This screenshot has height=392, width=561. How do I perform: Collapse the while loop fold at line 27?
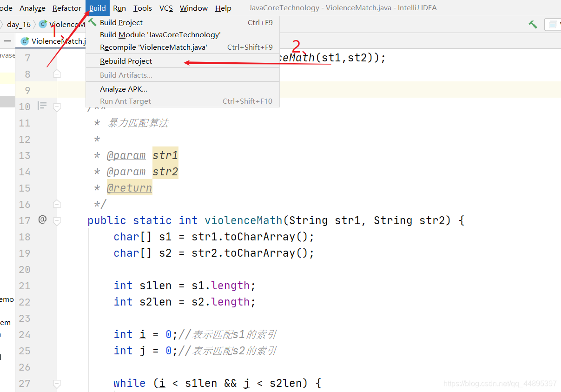57,384
